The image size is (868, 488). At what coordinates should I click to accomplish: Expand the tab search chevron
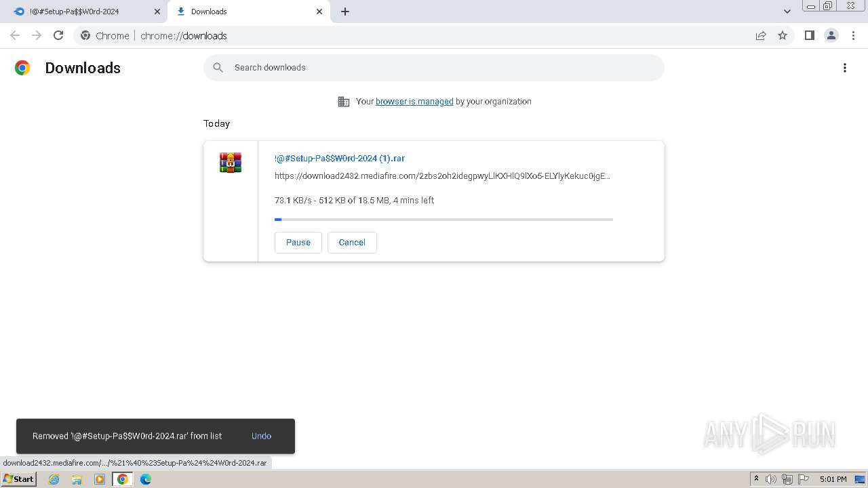[787, 12]
